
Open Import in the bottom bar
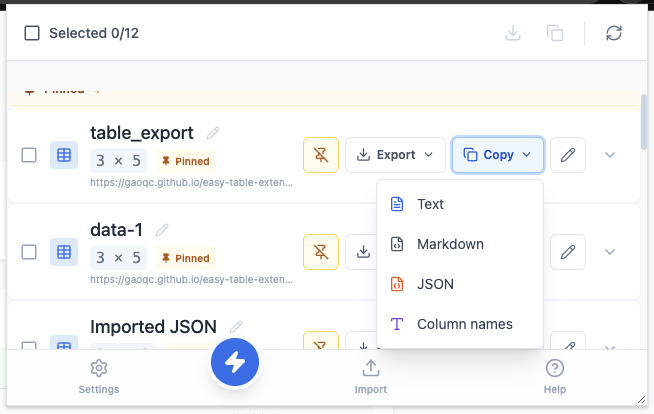370,377
